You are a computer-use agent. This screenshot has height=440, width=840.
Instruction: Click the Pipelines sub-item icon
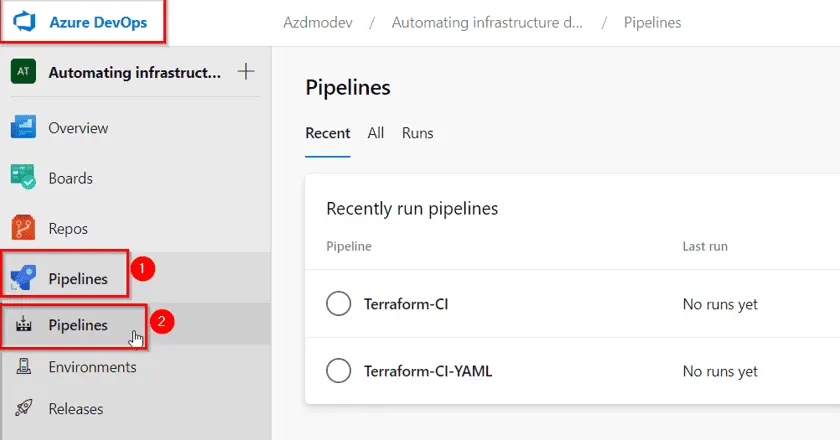click(x=24, y=324)
